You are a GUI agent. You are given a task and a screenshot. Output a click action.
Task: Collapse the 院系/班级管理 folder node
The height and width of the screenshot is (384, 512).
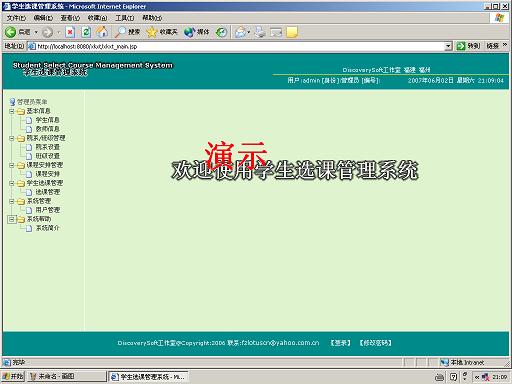point(11,138)
